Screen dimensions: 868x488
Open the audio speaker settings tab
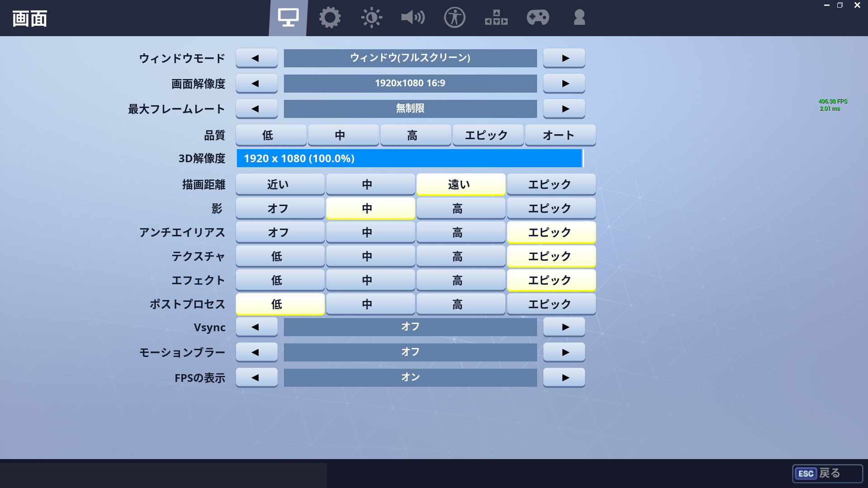coord(413,18)
